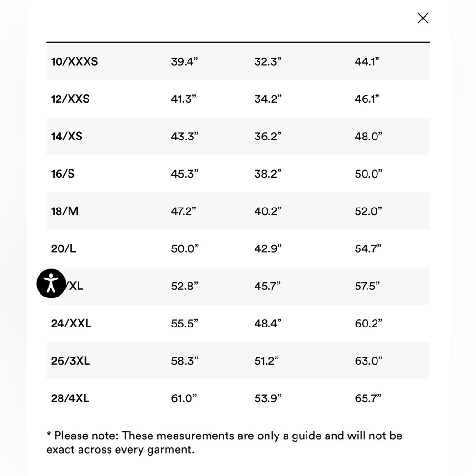
Task: Select the 28/4XL size label
Action: click(70, 398)
